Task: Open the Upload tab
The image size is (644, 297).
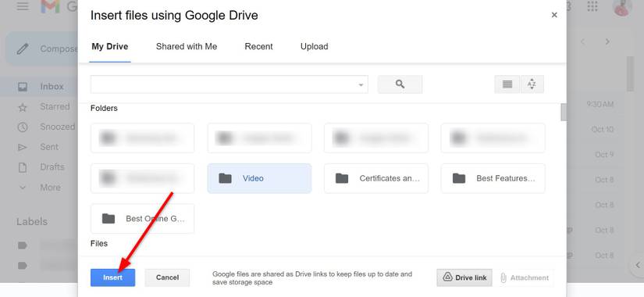Action: pos(315,46)
